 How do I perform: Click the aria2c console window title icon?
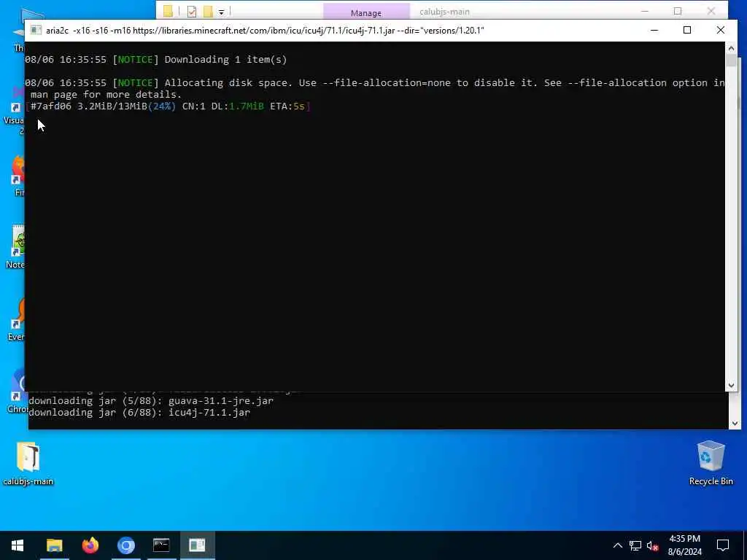point(36,30)
